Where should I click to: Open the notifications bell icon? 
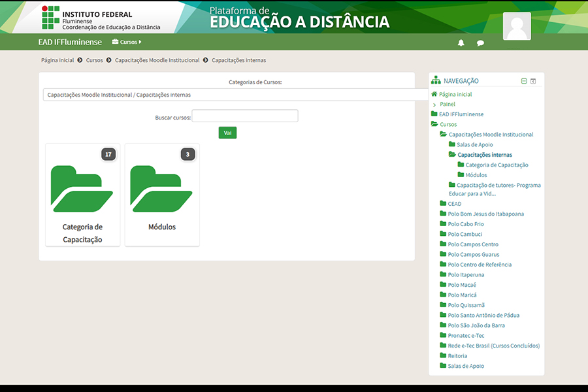(461, 42)
